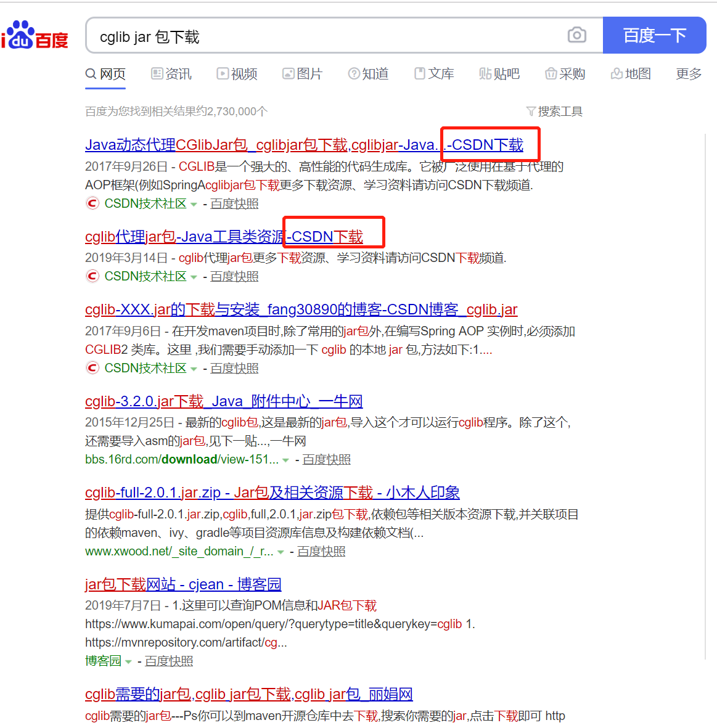717x728 pixels.
Task: Expand the 更多 menu
Action: pyautogui.click(x=689, y=74)
